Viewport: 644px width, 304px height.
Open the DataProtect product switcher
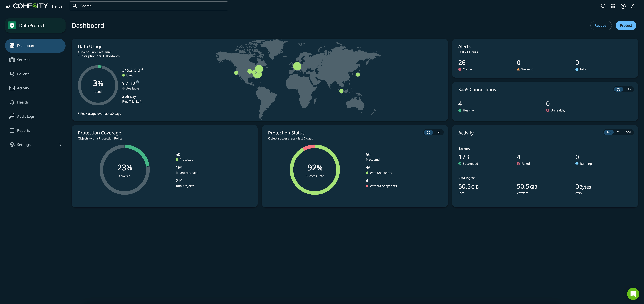point(35,25)
